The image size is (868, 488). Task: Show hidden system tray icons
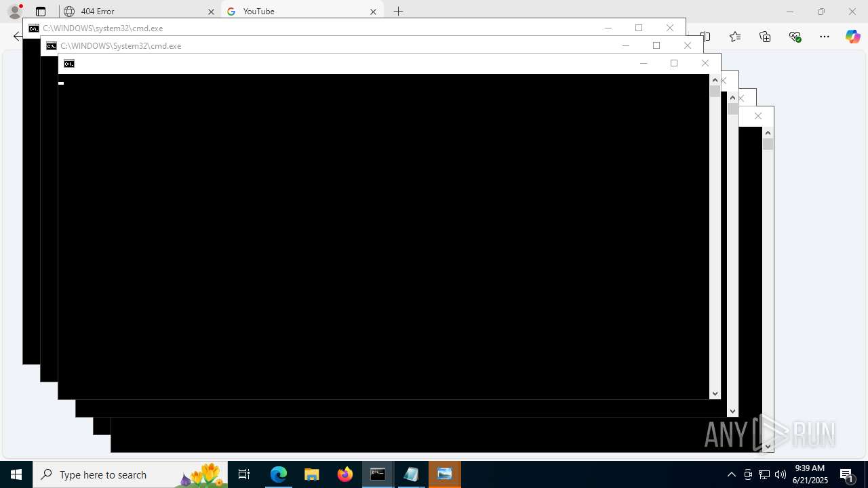tap(731, 474)
